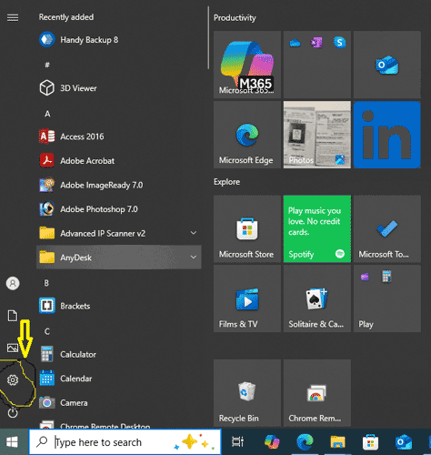This screenshot has height=455, width=431.
Task: Click the 'Productivity' group title
Action: [x=235, y=18]
